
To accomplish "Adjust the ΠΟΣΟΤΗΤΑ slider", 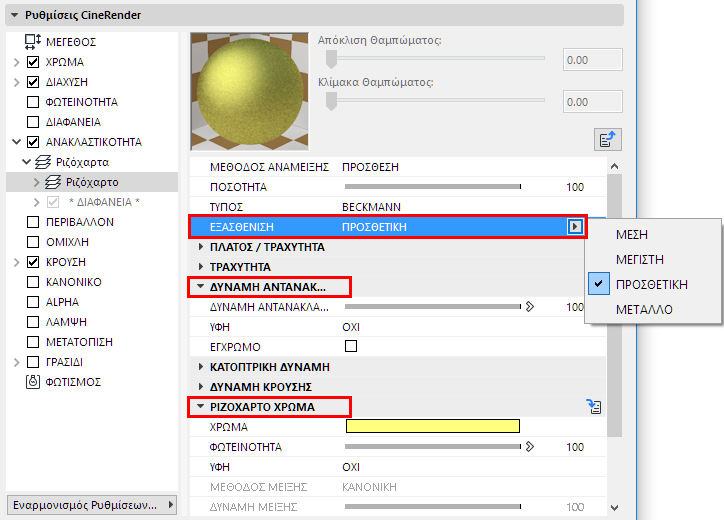I will [x=433, y=187].
